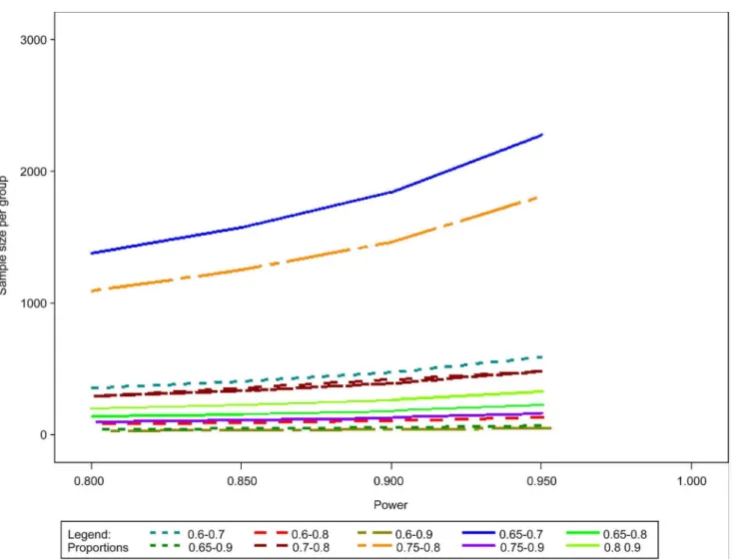Viewport: 738px width, 560px height.
Task: Select the legend label 0.6-0.7
Action: [x=206, y=535]
